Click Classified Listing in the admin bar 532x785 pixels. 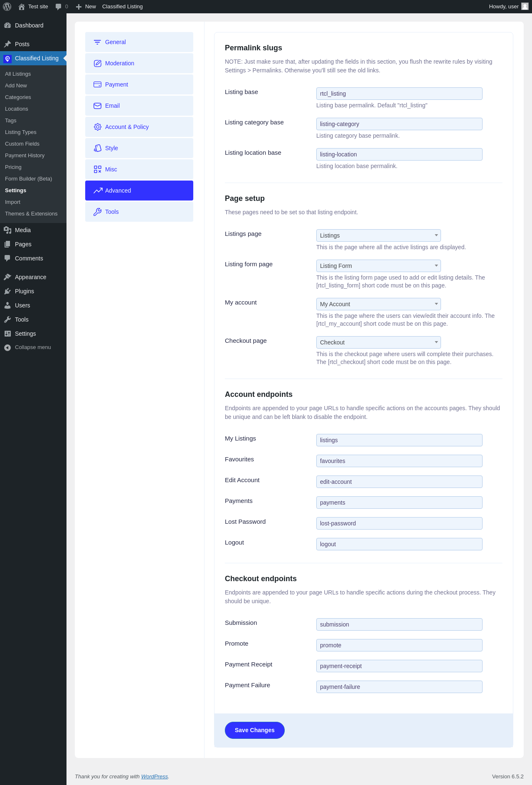coord(123,7)
